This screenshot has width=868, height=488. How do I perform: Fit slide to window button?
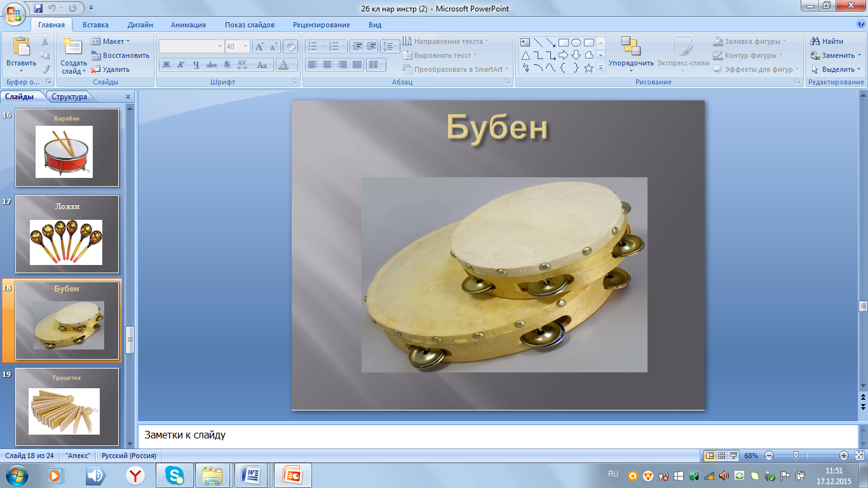[x=858, y=456]
